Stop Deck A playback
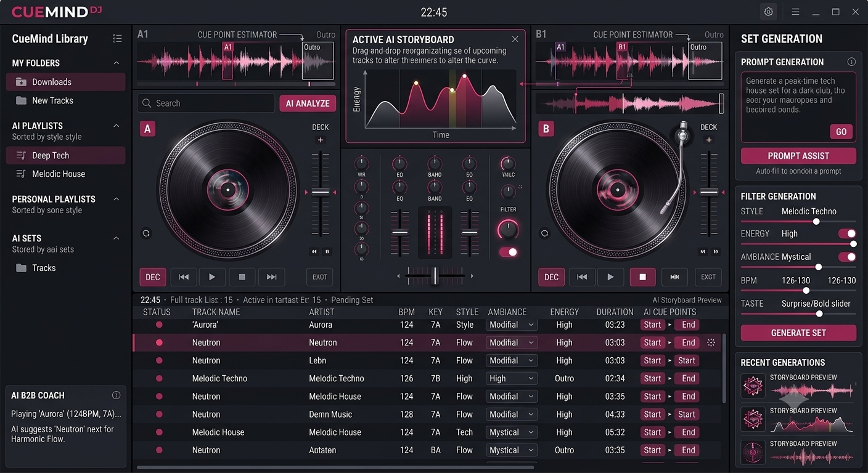This screenshot has width=868, height=473. 242,277
